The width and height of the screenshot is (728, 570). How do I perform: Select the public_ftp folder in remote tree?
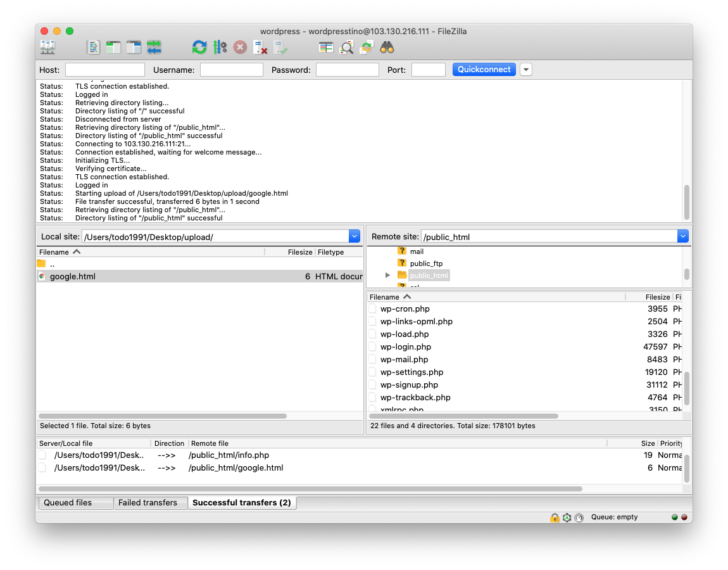426,264
